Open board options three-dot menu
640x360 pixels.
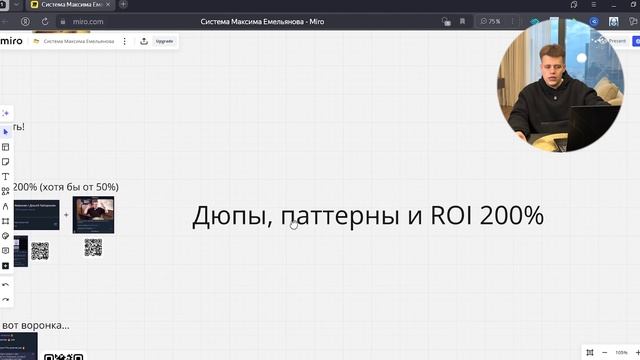[124, 41]
